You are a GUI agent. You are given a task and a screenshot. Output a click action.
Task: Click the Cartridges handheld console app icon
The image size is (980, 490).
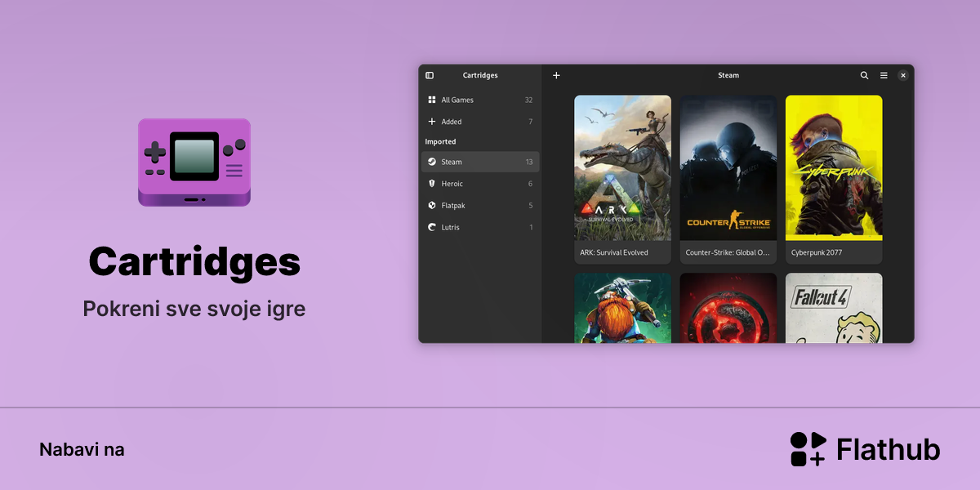pos(194,162)
